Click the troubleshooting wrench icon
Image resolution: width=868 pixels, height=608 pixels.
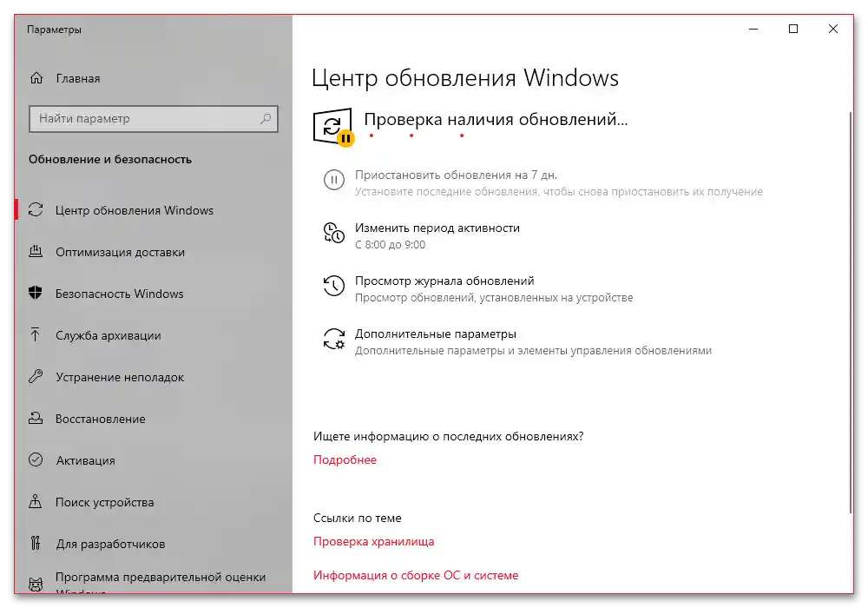36,377
